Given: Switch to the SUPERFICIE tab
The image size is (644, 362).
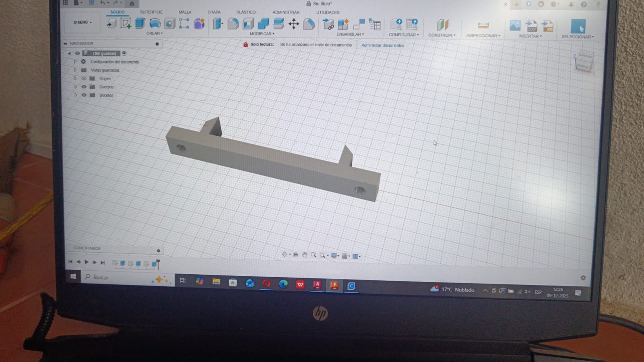Looking at the screenshot, I should [x=151, y=12].
